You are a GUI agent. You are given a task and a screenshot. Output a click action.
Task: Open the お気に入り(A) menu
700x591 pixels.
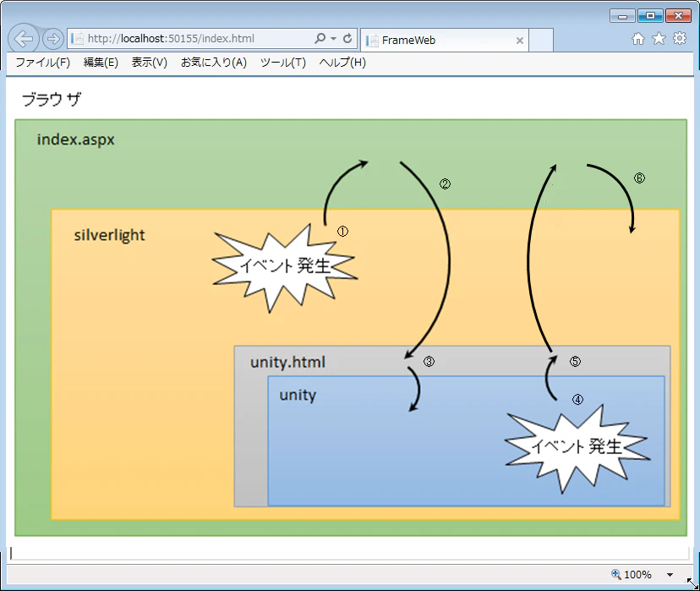pyautogui.click(x=213, y=63)
